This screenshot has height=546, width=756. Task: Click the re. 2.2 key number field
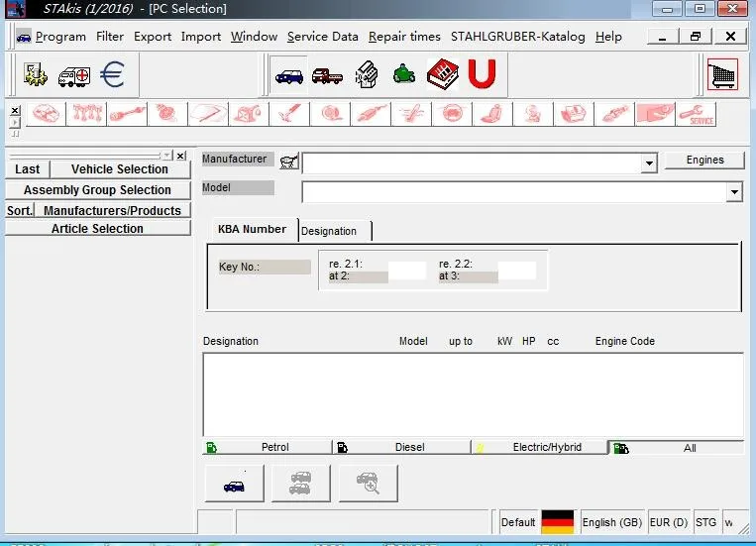click(517, 271)
